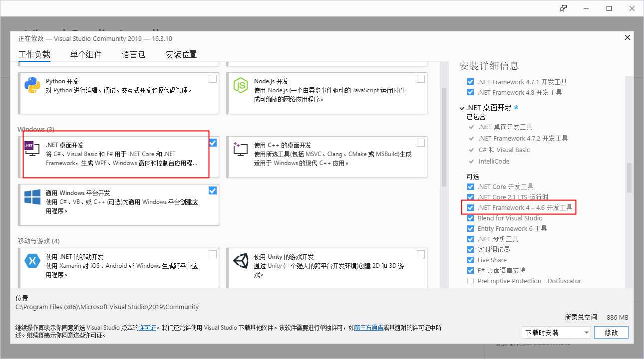
Task: Close the modify dialog with X
Action: [x=627, y=37]
